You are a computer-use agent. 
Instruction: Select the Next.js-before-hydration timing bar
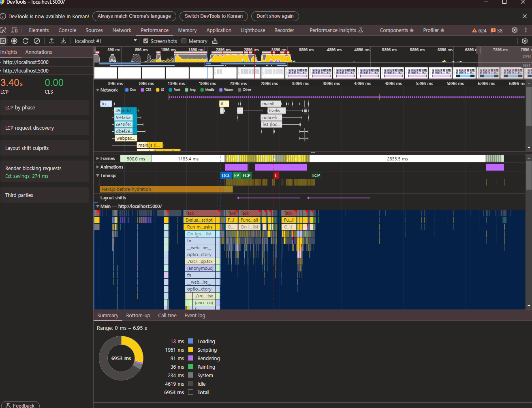coord(166,189)
